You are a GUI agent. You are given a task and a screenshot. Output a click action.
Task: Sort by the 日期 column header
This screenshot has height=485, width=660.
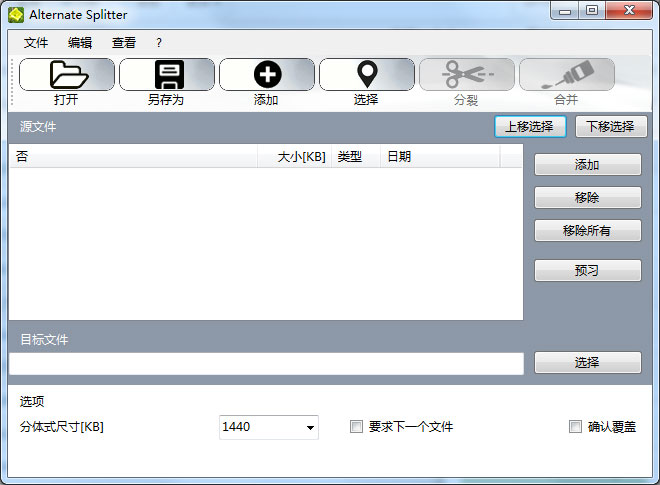pos(440,157)
